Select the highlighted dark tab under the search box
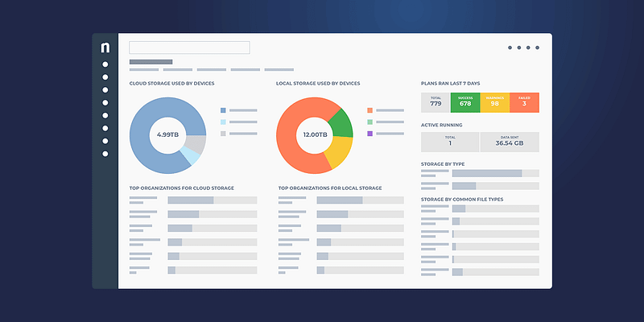 pyautogui.click(x=151, y=61)
